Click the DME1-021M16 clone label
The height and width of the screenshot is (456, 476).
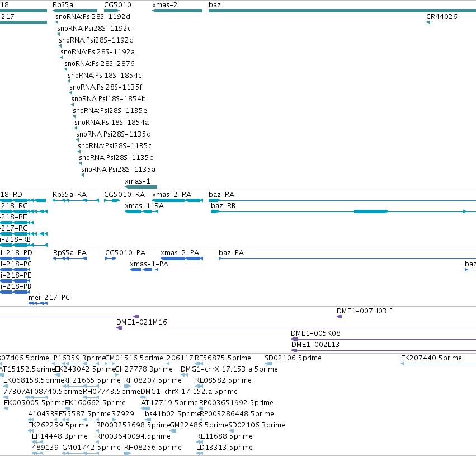point(142,322)
